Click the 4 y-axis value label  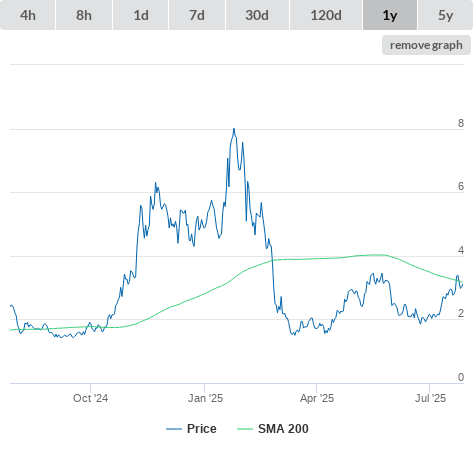pyautogui.click(x=461, y=250)
